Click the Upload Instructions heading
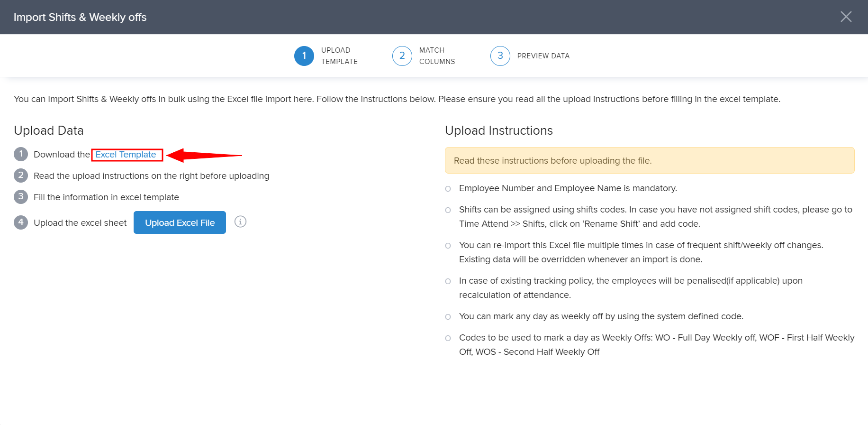This screenshot has height=425, width=868. pos(498,130)
